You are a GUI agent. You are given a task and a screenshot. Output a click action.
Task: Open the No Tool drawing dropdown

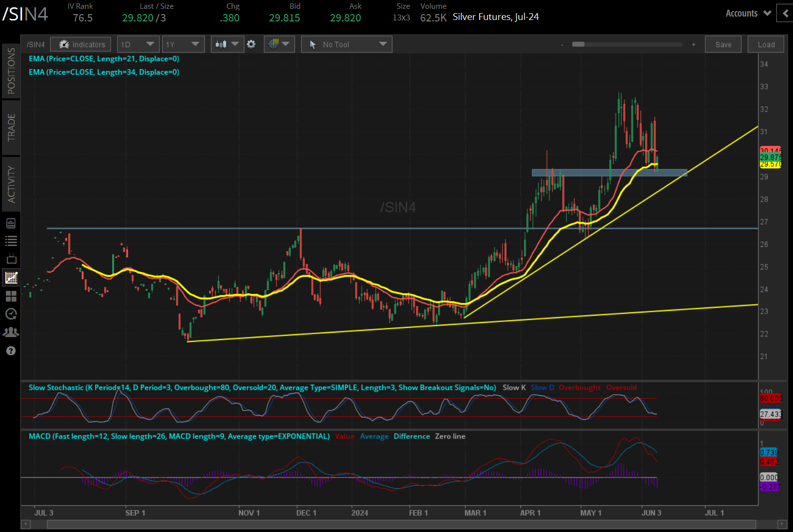(x=347, y=44)
